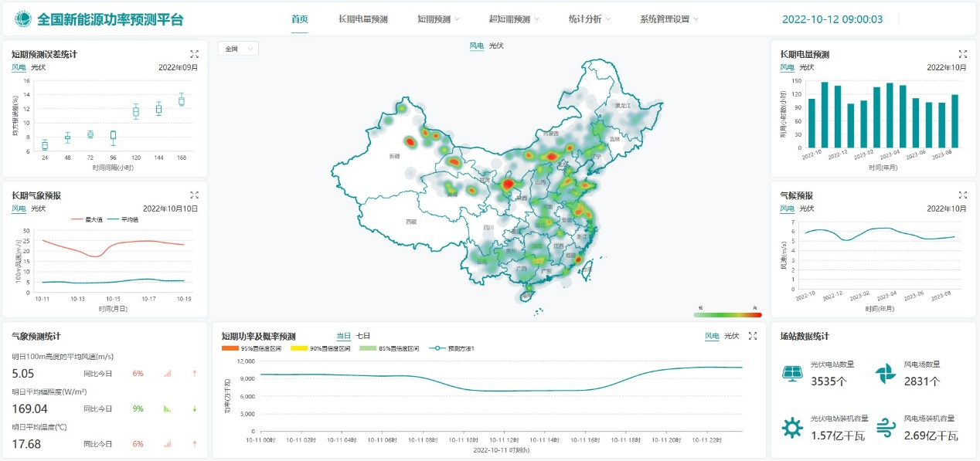
Task: Open the 全国 region dropdown
Action: tap(238, 49)
